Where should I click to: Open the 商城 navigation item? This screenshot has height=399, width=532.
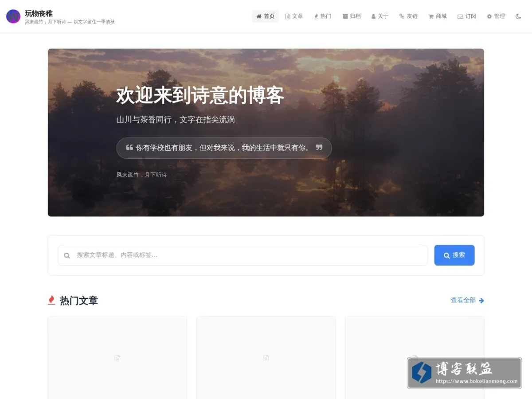coord(438,16)
